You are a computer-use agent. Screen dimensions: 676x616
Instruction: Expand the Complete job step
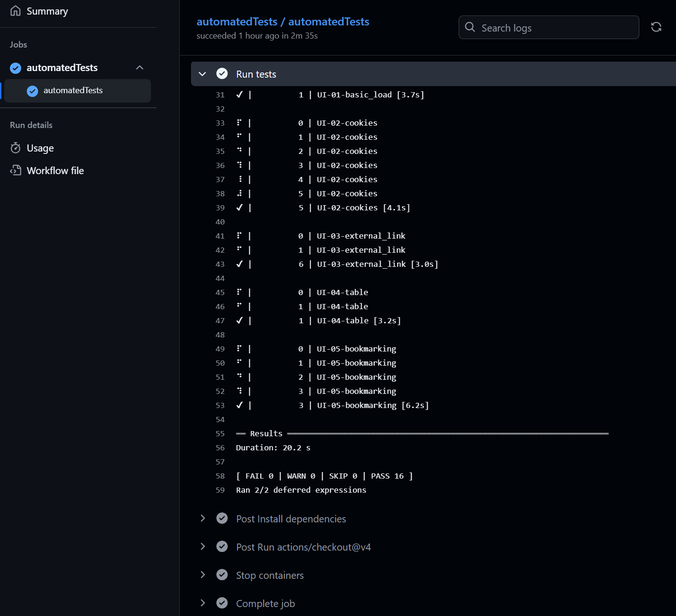202,603
